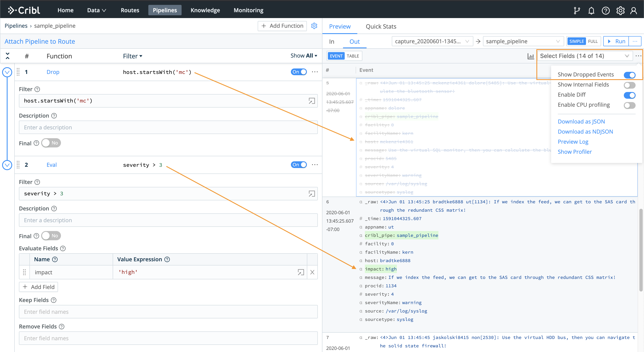Remove the impact field row with X
644x352 pixels.
(312, 272)
